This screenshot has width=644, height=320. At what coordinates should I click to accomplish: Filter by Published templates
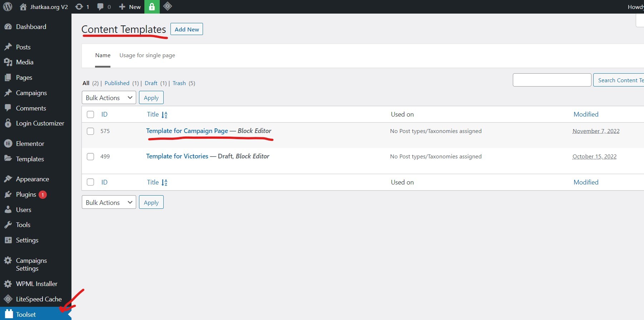(117, 83)
